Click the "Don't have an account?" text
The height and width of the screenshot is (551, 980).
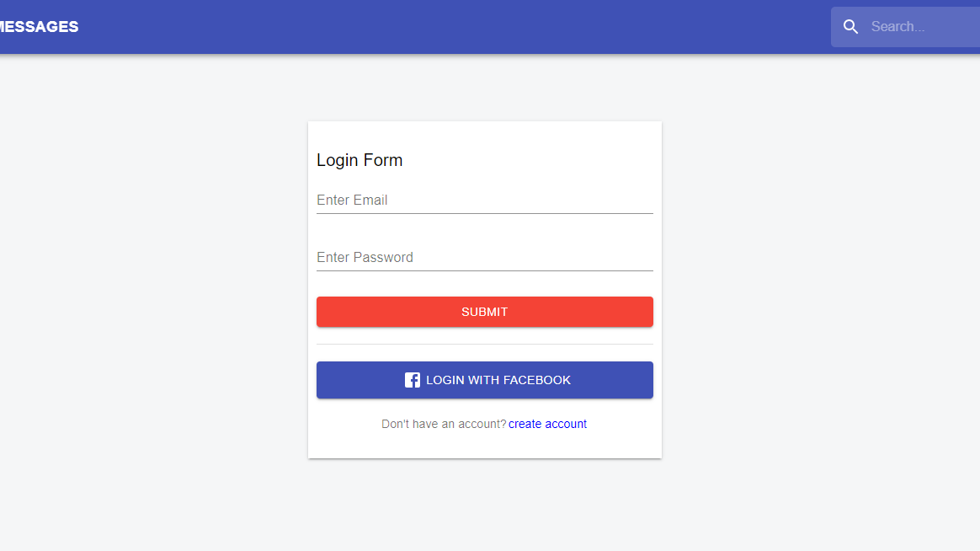click(444, 424)
